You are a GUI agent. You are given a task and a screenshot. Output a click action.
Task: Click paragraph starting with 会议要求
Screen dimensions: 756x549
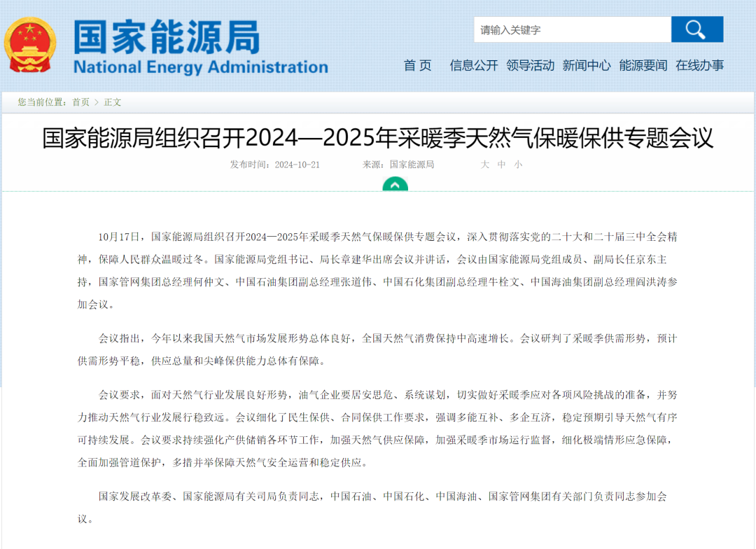pyautogui.click(x=377, y=429)
